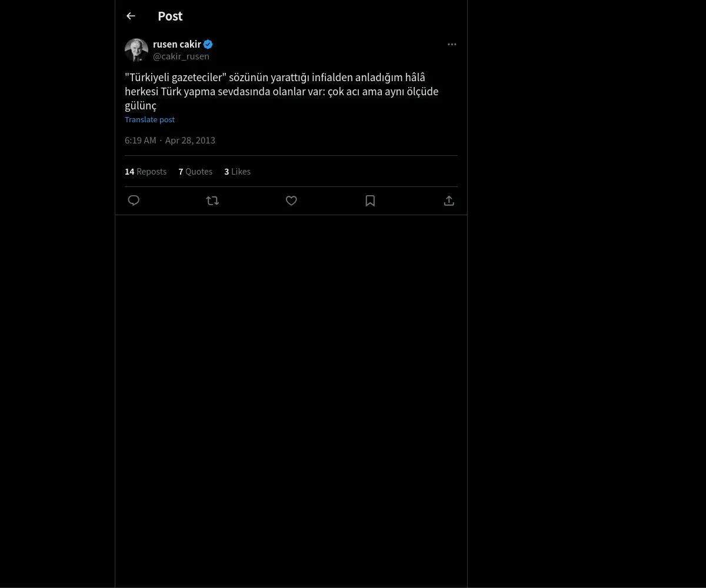Click the rusen cakir display name
This screenshot has height=588, width=706.
(x=177, y=44)
